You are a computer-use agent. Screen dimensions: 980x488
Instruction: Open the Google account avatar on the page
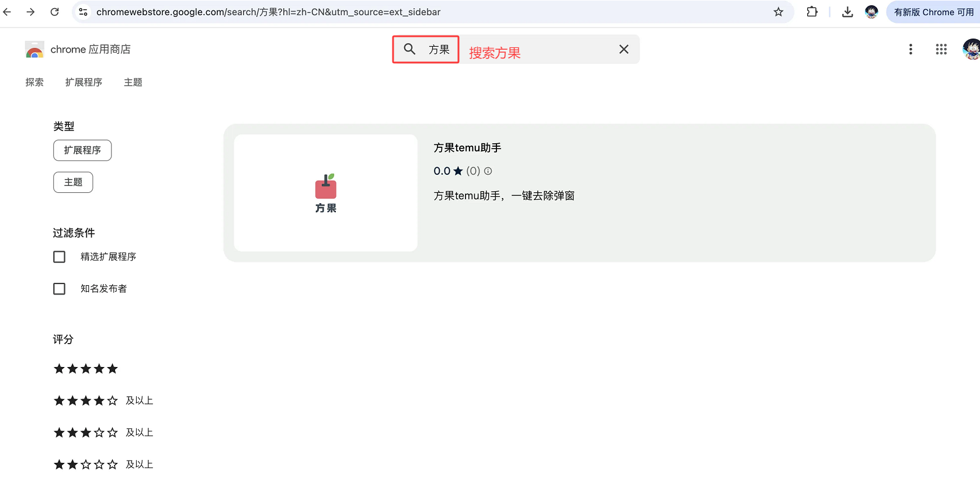[x=971, y=49]
